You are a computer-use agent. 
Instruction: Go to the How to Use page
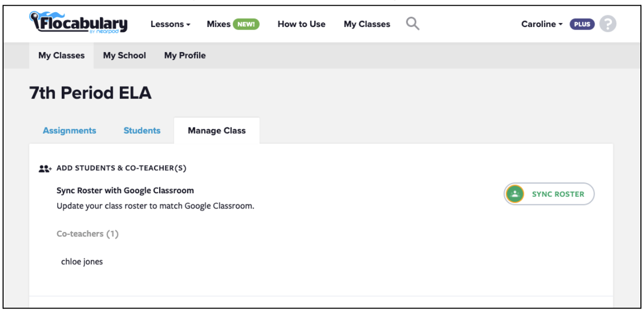(301, 24)
